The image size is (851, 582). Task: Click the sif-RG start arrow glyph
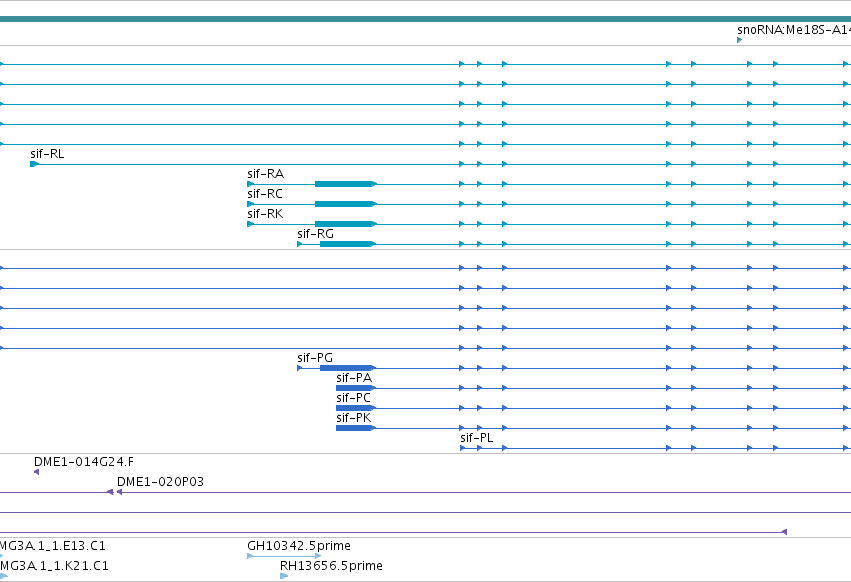click(x=300, y=244)
